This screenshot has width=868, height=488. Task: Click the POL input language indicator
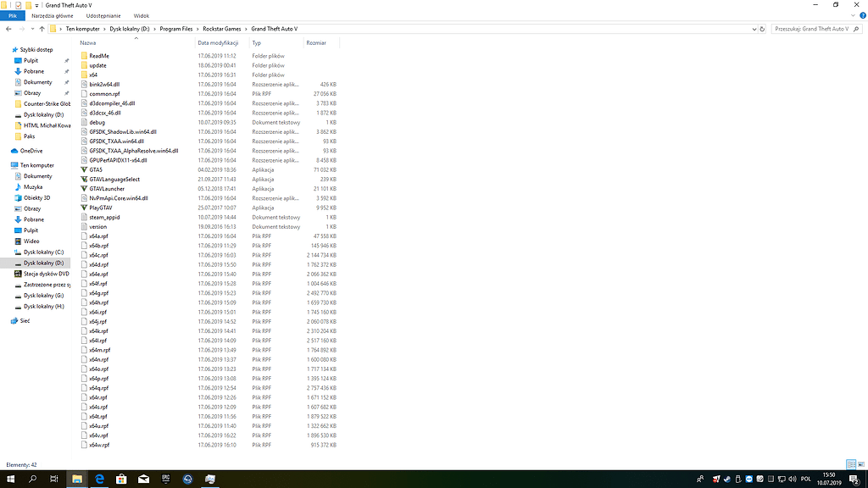(x=805, y=480)
